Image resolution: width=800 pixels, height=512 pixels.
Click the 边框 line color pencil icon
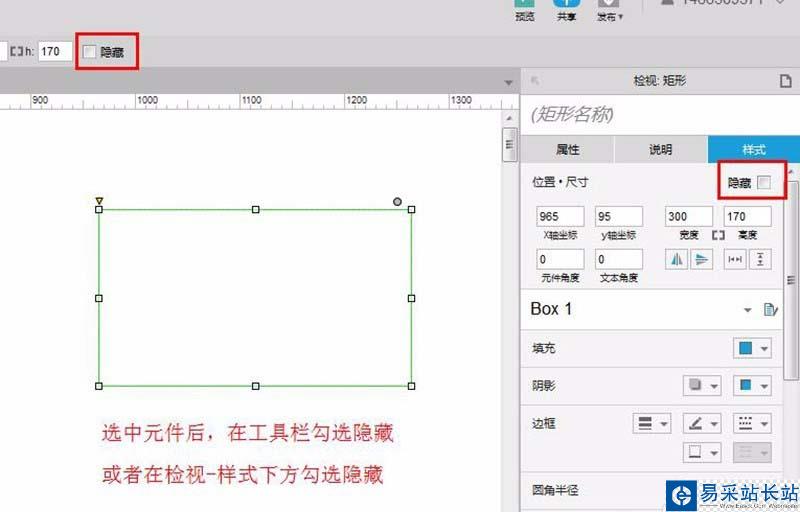pos(695,423)
